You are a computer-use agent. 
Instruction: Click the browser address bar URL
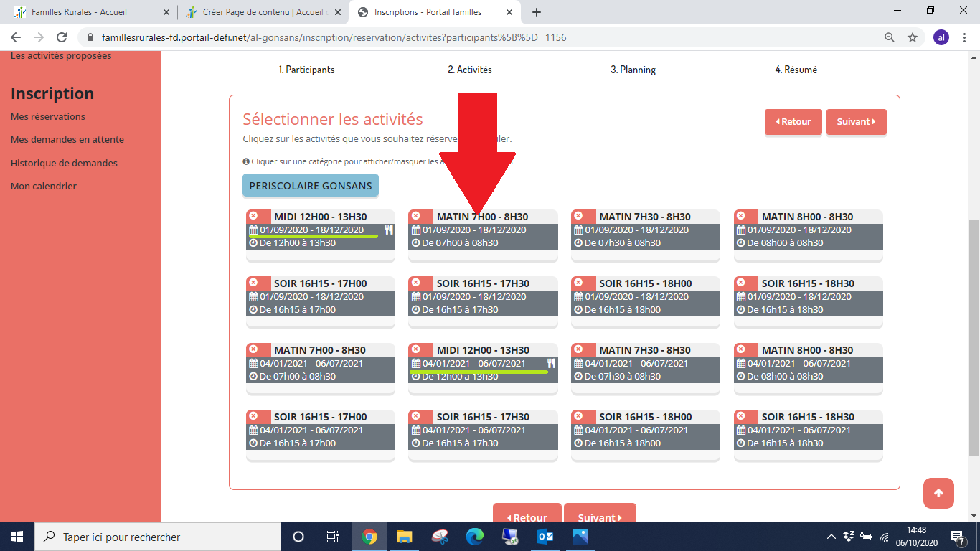pos(334,37)
